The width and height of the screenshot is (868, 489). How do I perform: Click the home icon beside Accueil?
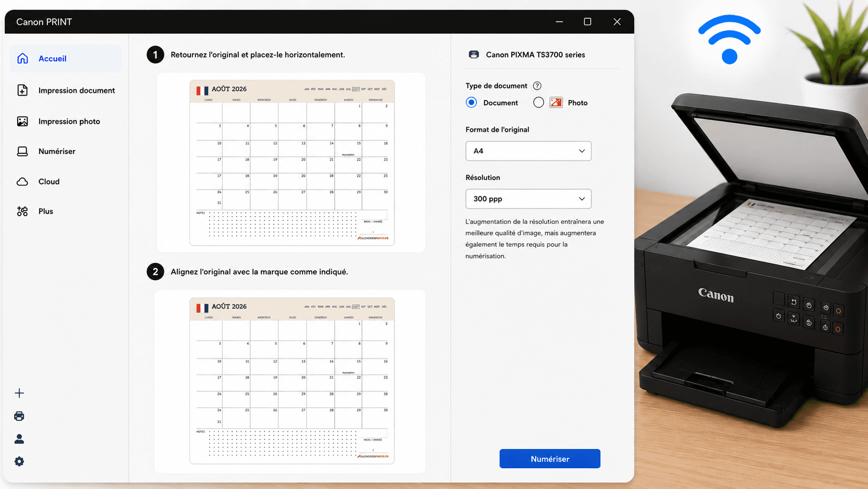pyautogui.click(x=22, y=58)
